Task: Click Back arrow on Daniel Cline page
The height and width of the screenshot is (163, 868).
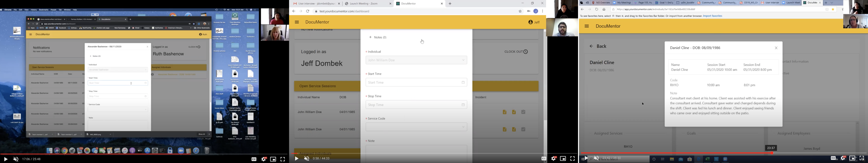Action: (x=591, y=46)
